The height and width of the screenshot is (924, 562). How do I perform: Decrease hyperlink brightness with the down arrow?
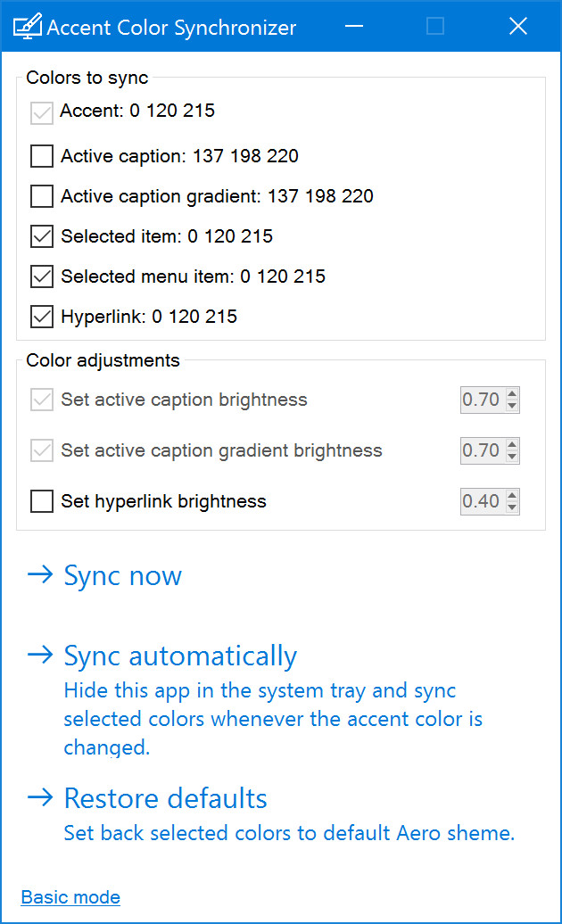(512, 507)
